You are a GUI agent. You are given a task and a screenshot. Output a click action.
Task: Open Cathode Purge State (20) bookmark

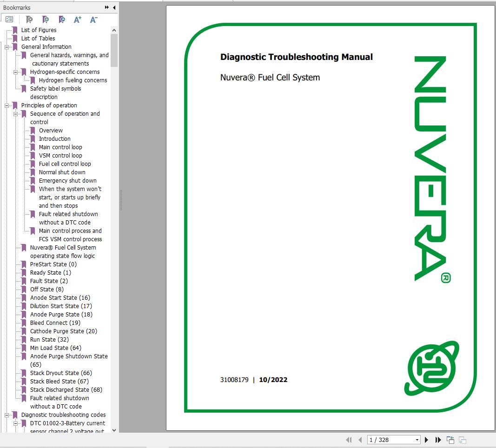pyautogui.click(x=64, y=331)
